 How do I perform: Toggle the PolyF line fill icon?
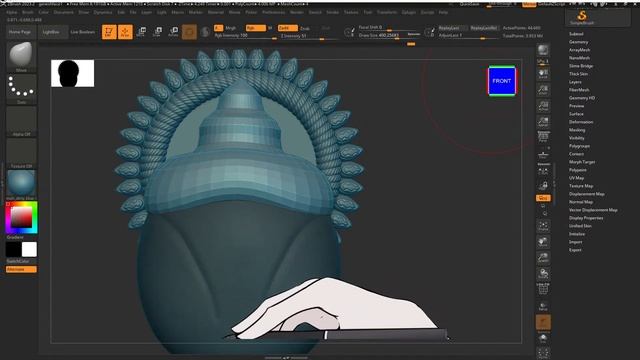pyautogui.click(x=543, y=289)
